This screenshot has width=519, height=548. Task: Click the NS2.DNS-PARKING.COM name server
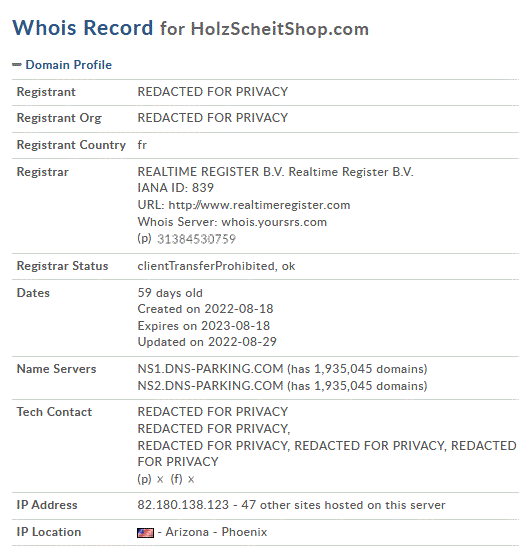click(210, 386)
